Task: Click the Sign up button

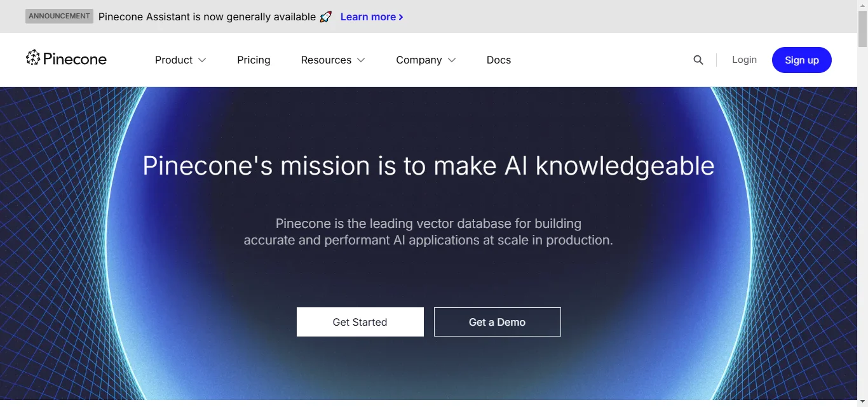Action: point(802,60)
